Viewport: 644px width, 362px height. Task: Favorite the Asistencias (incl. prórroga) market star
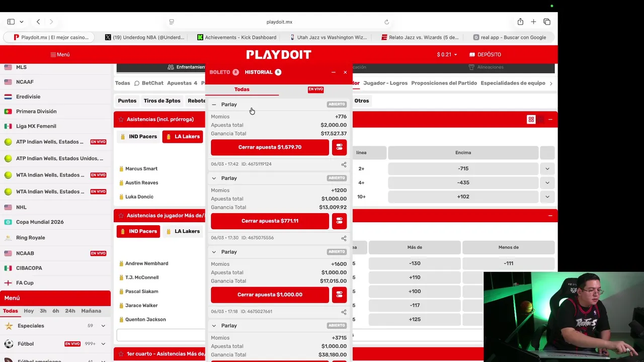coord(121,119)
